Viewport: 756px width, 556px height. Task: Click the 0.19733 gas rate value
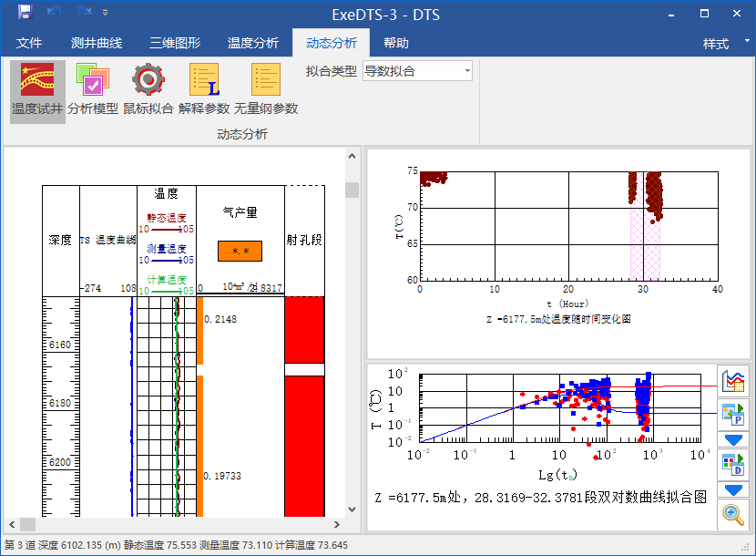221,476
